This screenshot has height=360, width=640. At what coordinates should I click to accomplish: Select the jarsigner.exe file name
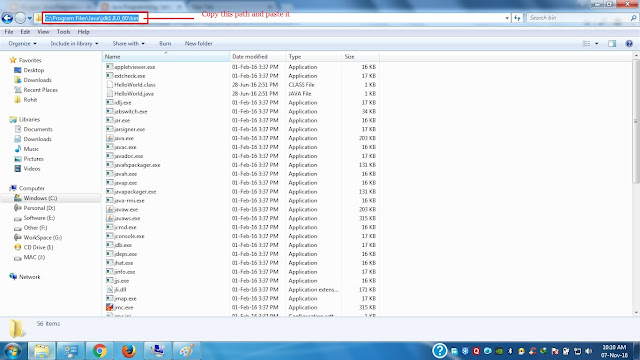click(130, 129)
